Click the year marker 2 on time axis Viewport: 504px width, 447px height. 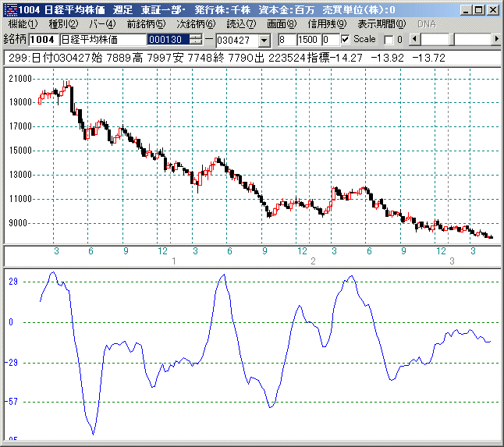click(313, 261)
